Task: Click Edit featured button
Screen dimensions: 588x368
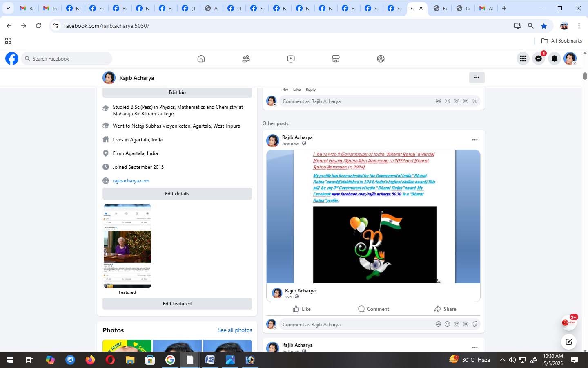Action: (177, 304)
